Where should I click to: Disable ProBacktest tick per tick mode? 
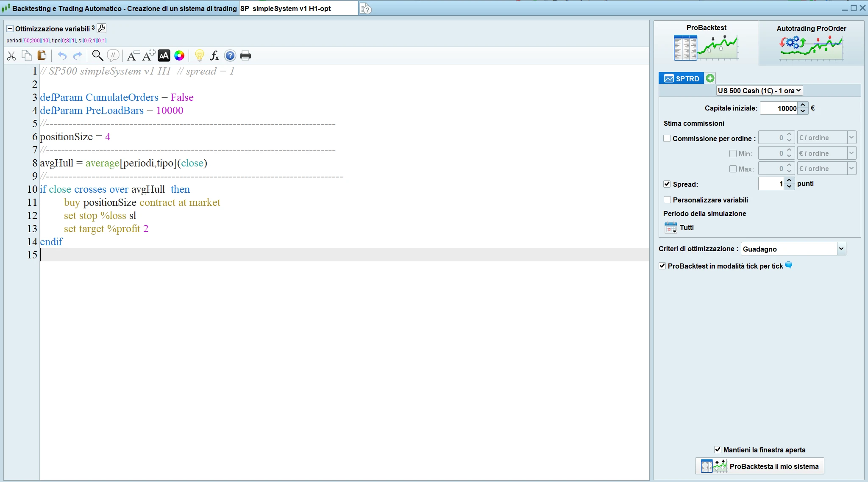click(662, 266)
